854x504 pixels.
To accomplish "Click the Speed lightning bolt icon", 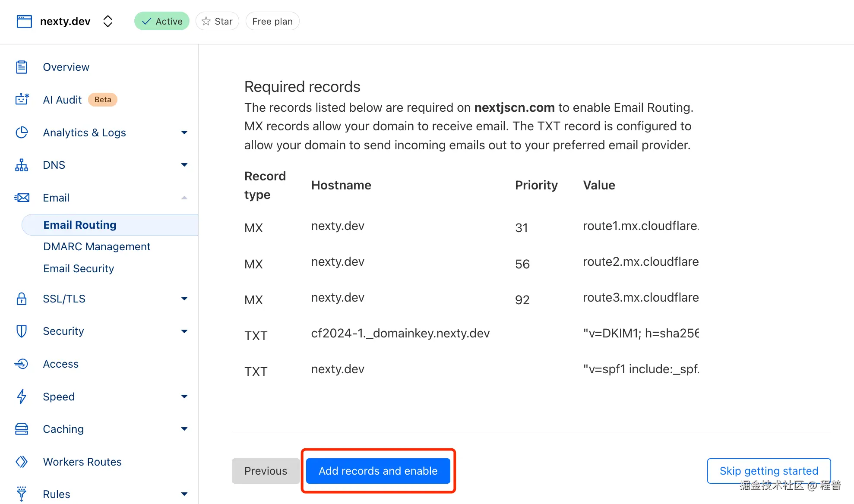I will [22, 397].
